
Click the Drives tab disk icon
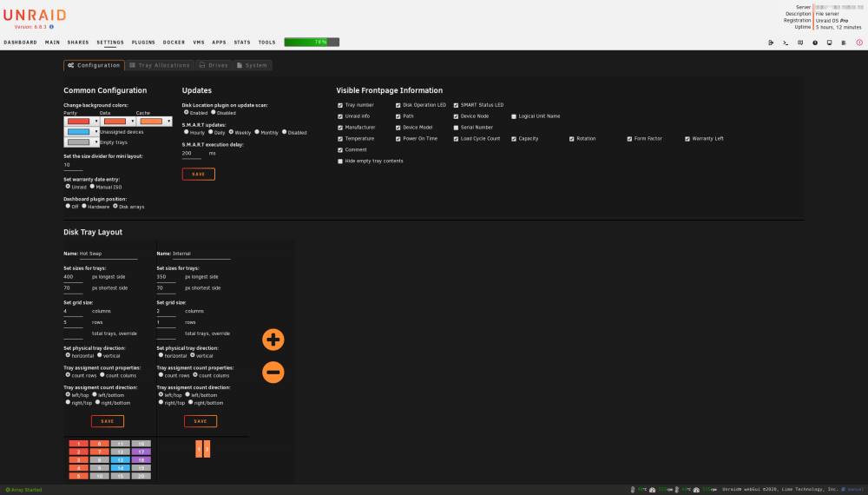(x=202, y=65)
